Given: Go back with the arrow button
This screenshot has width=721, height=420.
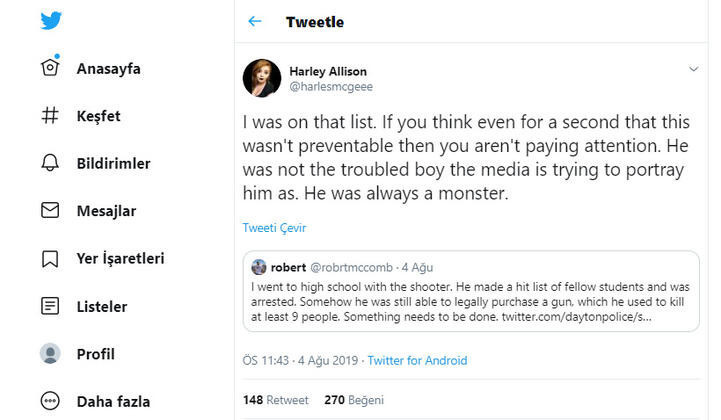Looking at the screenshot, I should pos(255,21).
